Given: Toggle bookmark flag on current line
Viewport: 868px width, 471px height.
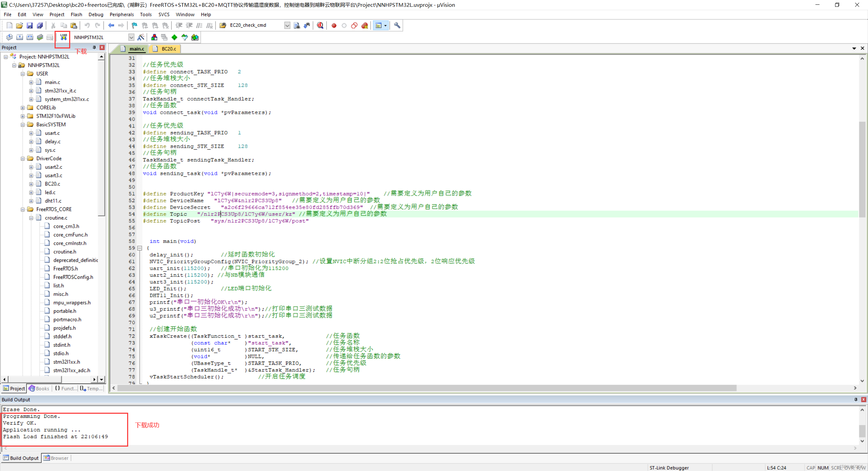Looking at the screenshot, I should (x=134, y=25).
